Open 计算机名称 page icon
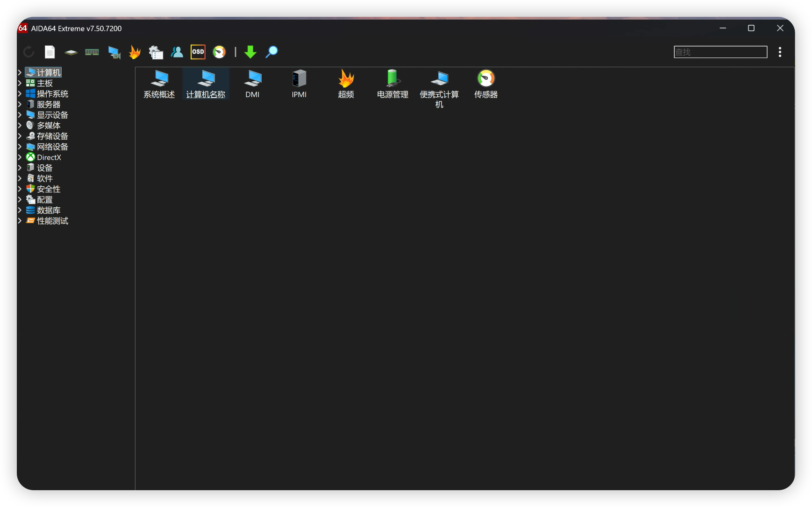 point(206,84)
